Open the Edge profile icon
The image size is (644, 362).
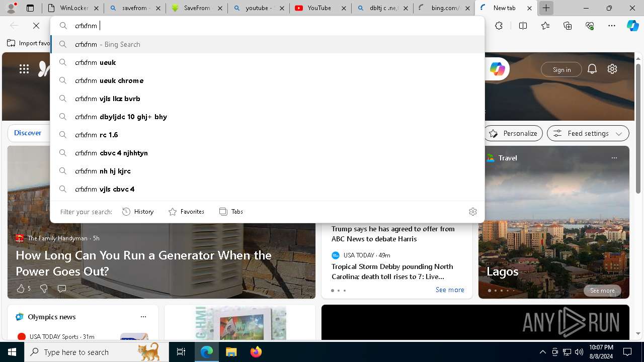pyautogui.click(x=11, y=8)
